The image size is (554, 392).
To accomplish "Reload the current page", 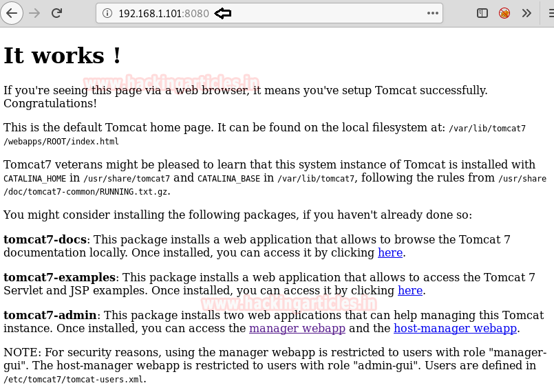I will (x=57, y=14).
